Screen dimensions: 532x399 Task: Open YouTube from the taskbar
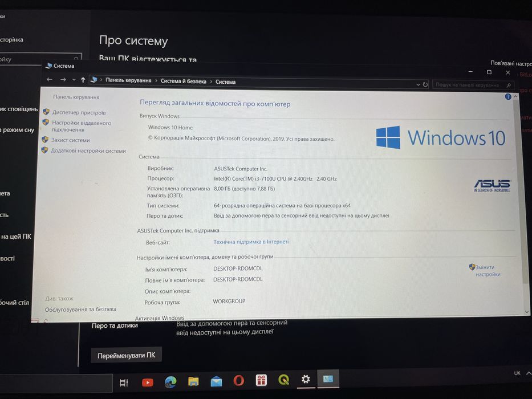pos(147,382)
